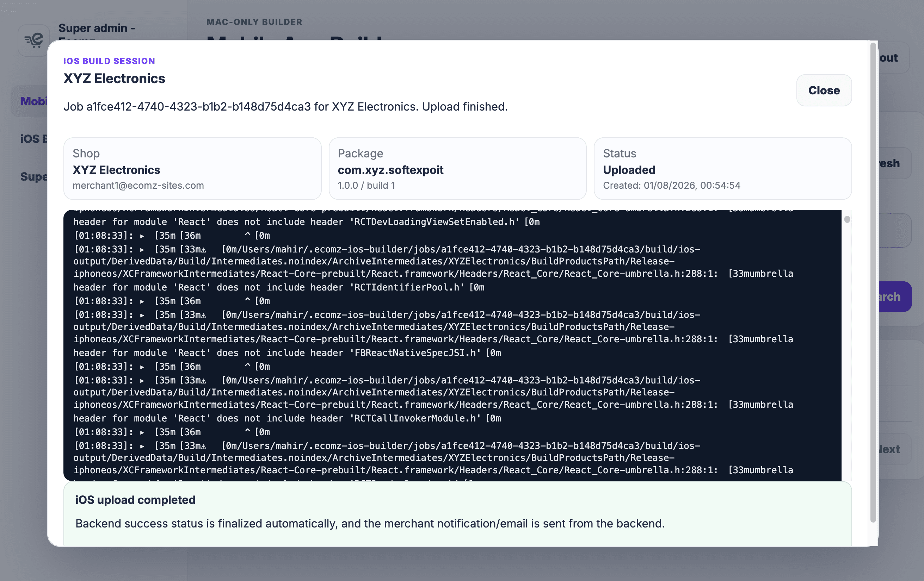Click version text 1.0.0 / build 1
The height and width of the screenshot is (581, 924).
click(x=366, y=185)
